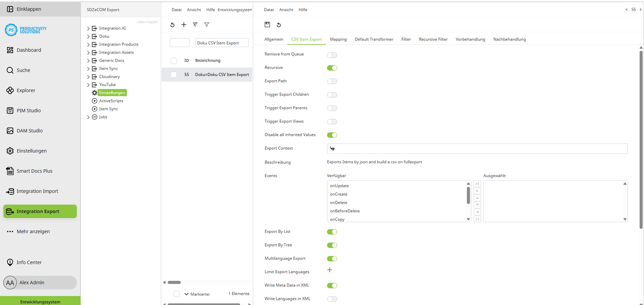Turn off the Multilanguage Export toggle
The height and width of the screenshot is (305, 644).
(332, 259)
